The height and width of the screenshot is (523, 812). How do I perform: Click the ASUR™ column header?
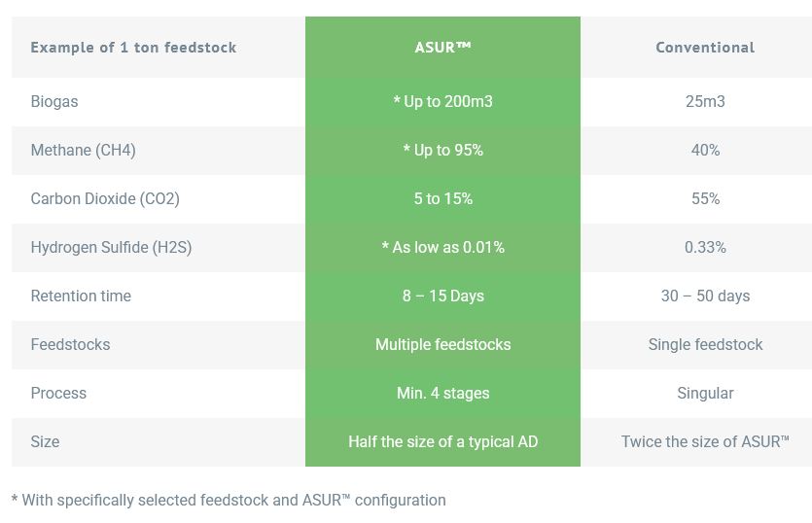point(442,47)
